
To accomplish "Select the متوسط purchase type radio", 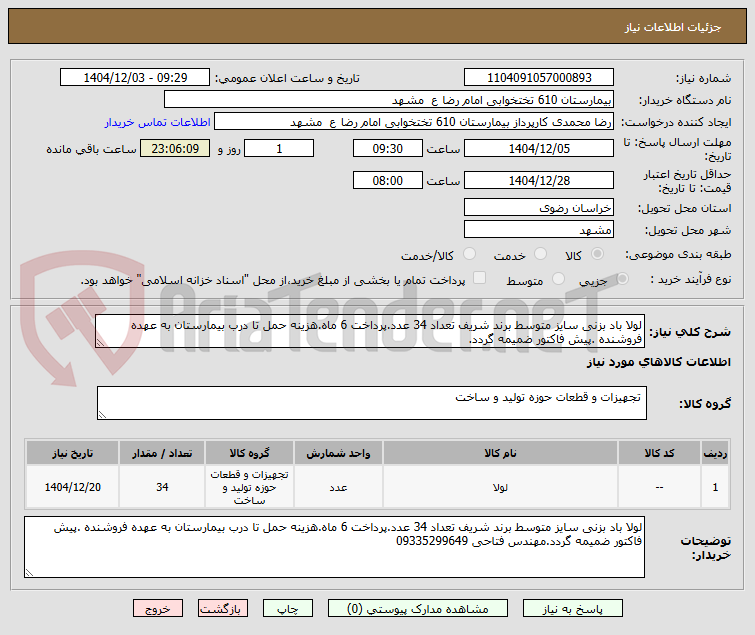I will pos(559,278).
